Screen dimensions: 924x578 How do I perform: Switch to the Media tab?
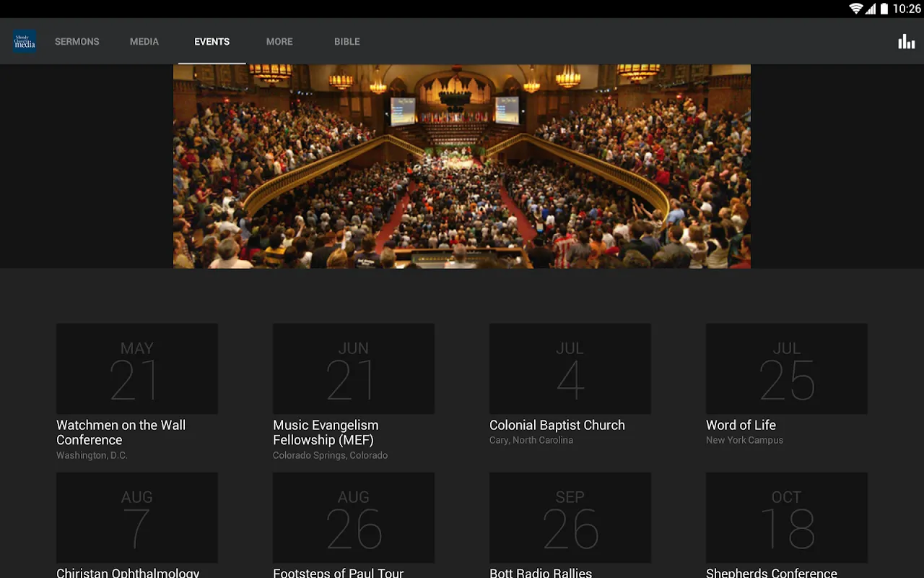144,42
